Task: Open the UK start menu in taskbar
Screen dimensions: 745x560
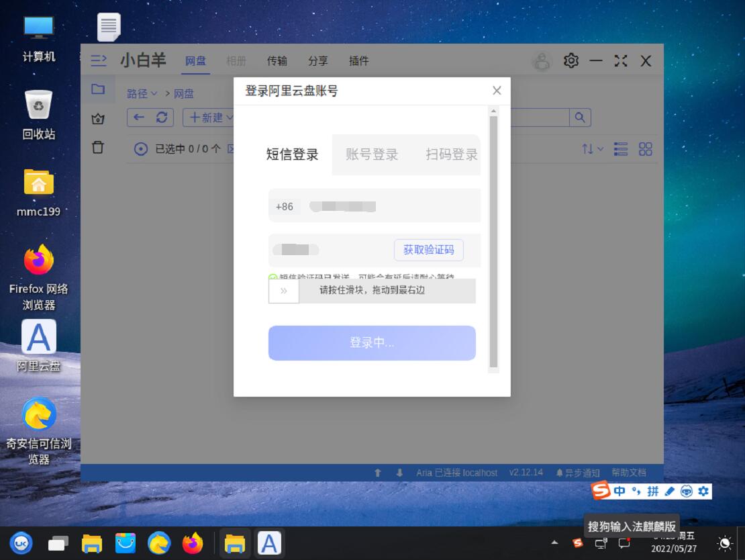Action: tap(21, 543)
